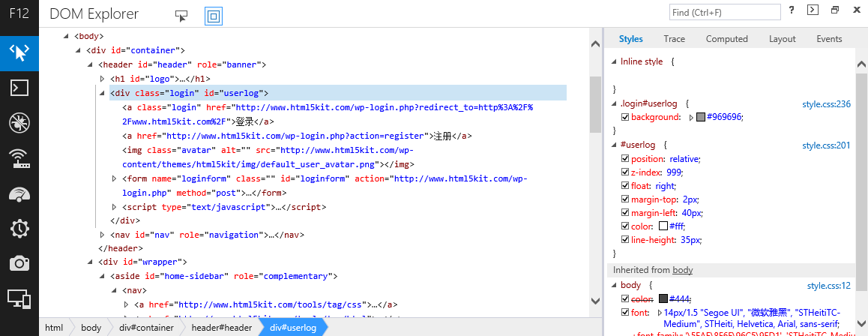Expand the h1 id="logo" node
The width and height of the screenshot is (868, 336).
(x=102, y=79)
